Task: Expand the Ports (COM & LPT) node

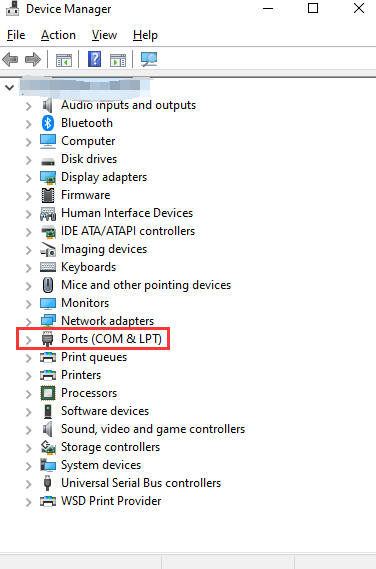Action: 28,340
